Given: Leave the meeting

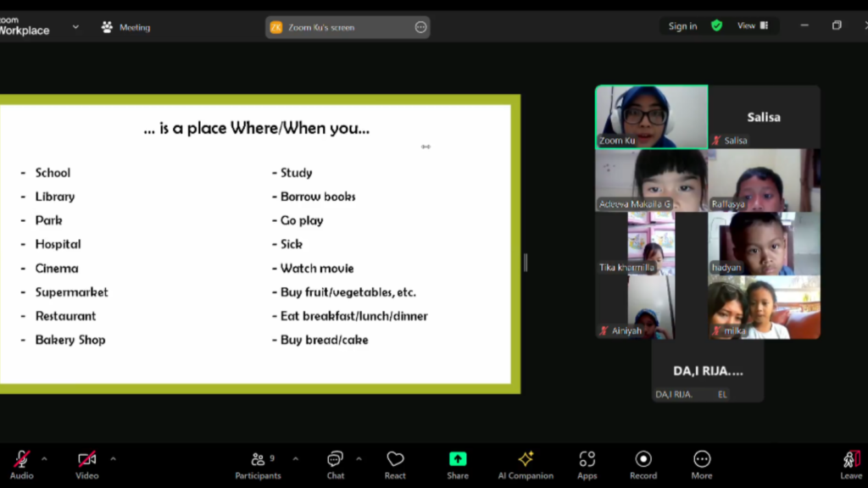Looking at the screenshot, I should [851, 464].
